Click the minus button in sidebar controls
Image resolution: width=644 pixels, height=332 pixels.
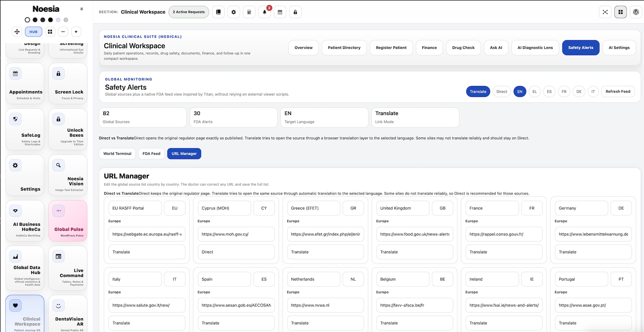(x=63, y=32)
